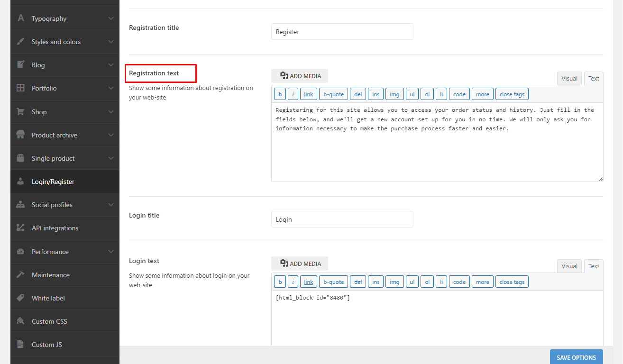Switch Registration text editor to Visual tab
623x364 pixels.
569,79
